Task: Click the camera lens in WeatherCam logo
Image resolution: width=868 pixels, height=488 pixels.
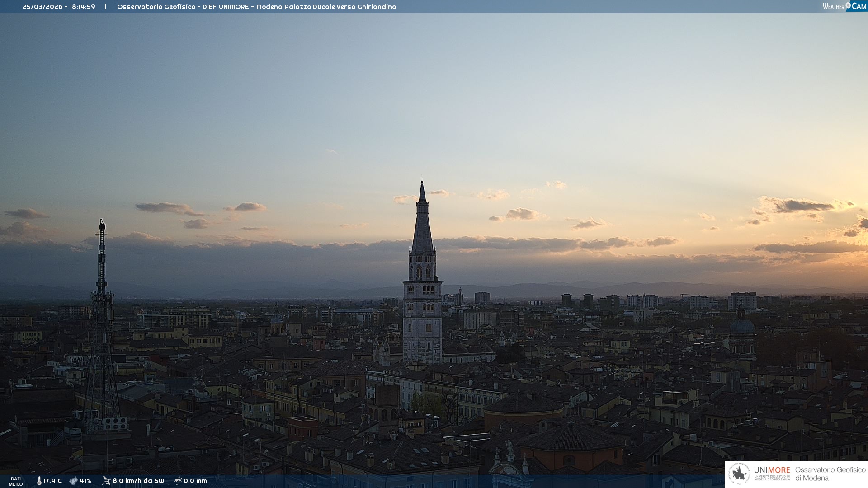Action: 848,5
